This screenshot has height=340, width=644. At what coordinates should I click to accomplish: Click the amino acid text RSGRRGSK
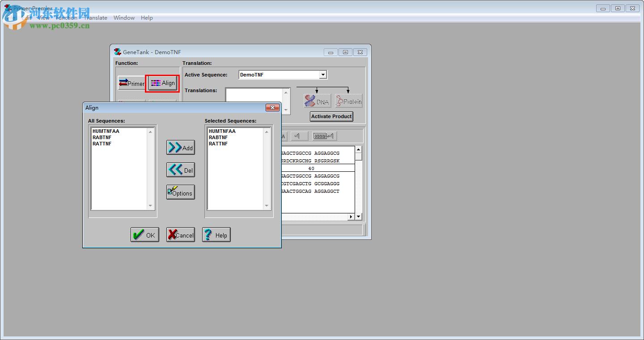[x=327, y=161]
